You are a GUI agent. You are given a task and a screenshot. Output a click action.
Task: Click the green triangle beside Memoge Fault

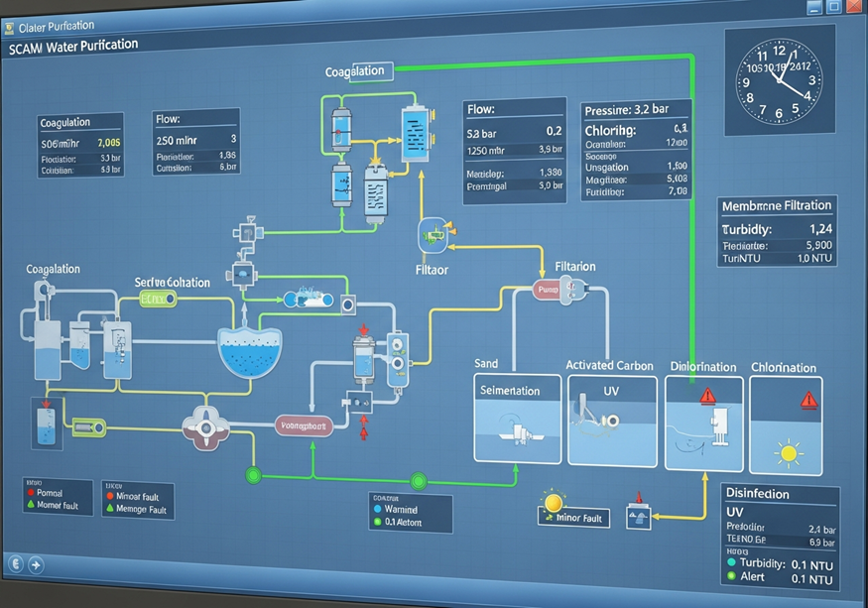click(109, 508)
